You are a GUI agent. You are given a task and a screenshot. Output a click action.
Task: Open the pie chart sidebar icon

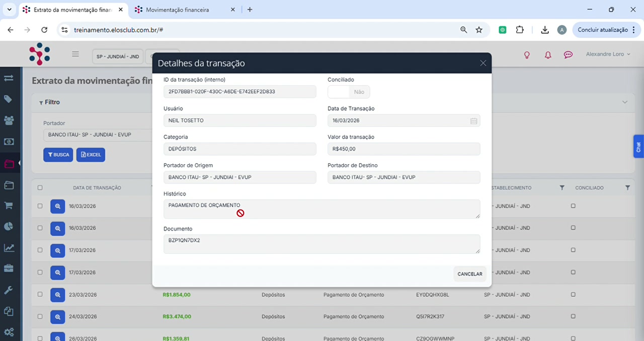[x=9, y=226]
